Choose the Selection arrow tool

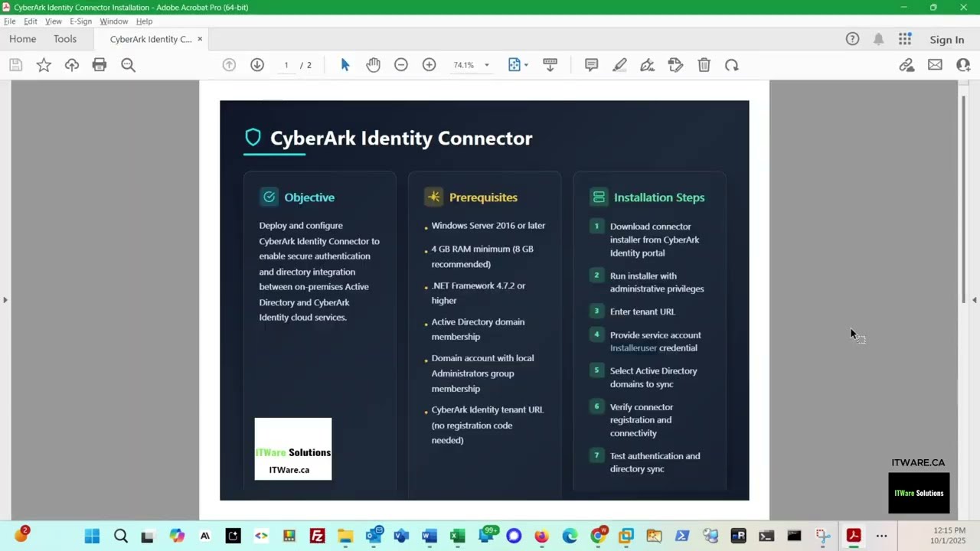pos(345,65)
